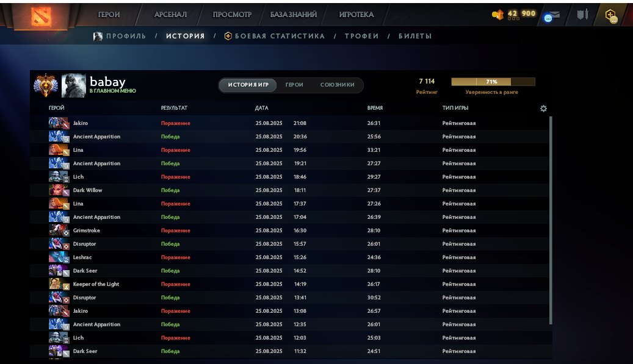The height and width of the screenshot is (364, 633).
Task: Click Рейтинговая in the Keeper of the Light row
Action: click(x=459, y=284)
